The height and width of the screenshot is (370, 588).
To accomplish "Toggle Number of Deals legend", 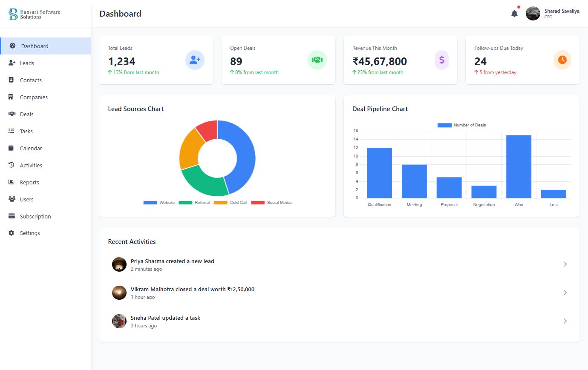I will pos(461,125).
